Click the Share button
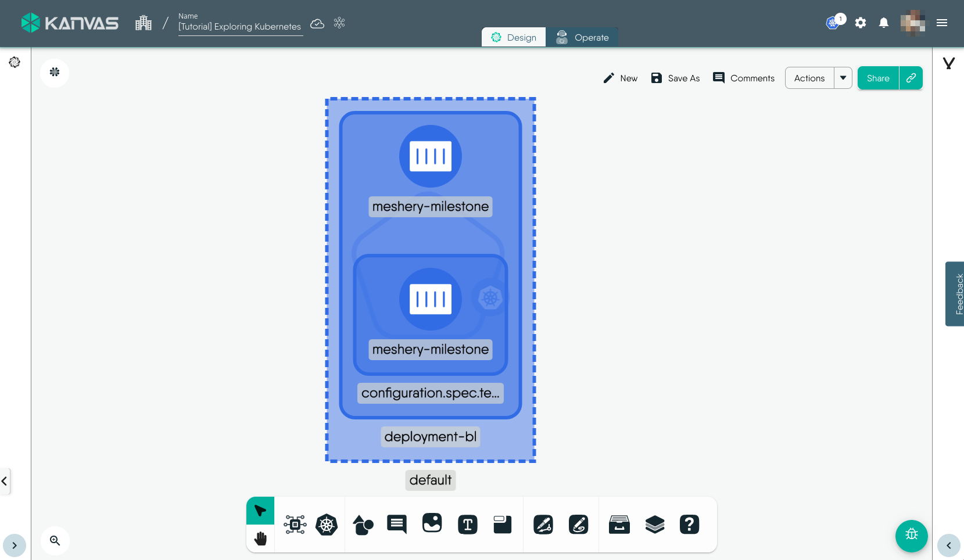 [878, 78]
